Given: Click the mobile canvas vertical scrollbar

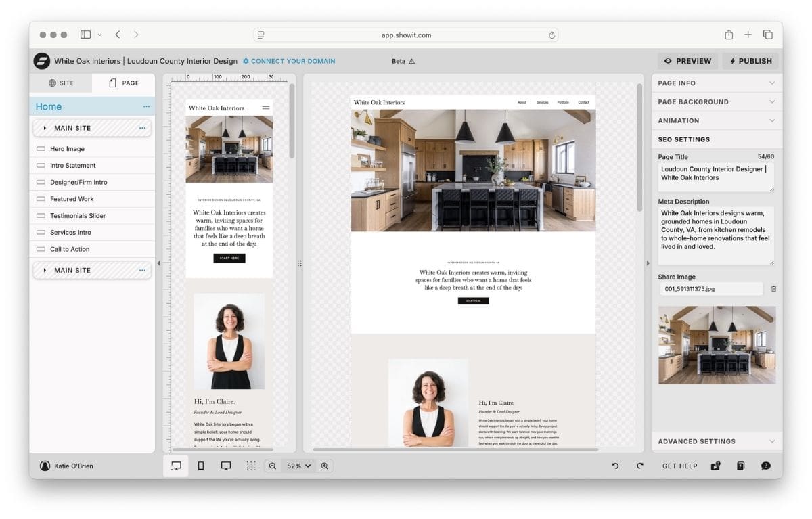Looking at the screenshot, I should click(x=292, y=120).
